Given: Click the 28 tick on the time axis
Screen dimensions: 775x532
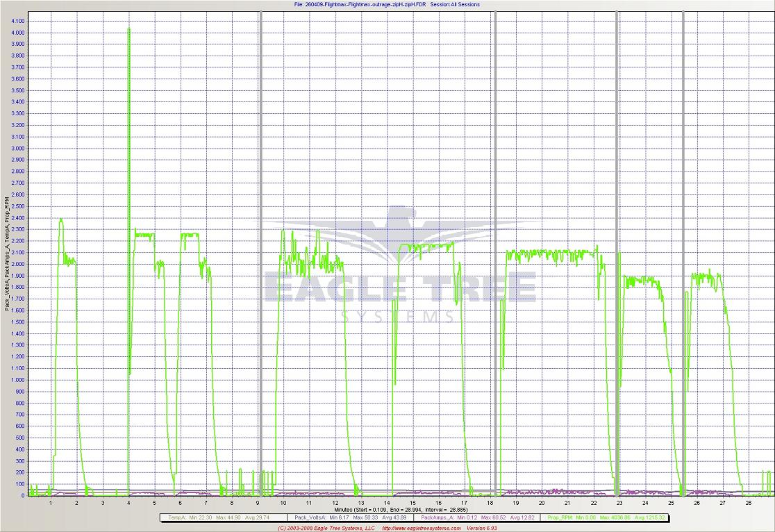Looking at the screenshot, I should 748,502.
